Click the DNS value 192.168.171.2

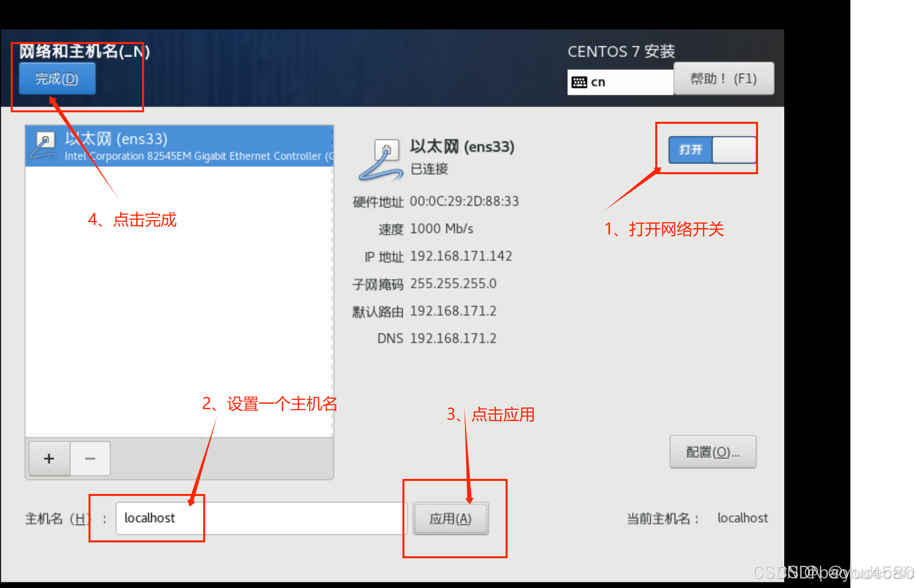[x=453, y=338]
